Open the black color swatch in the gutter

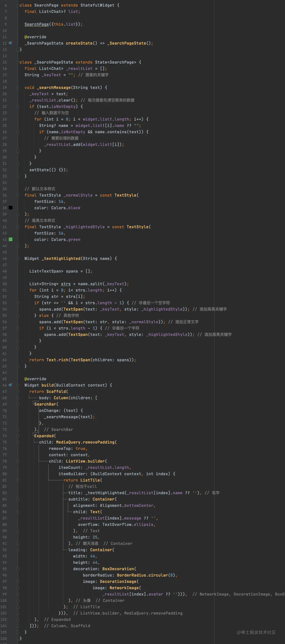point(10,208)
